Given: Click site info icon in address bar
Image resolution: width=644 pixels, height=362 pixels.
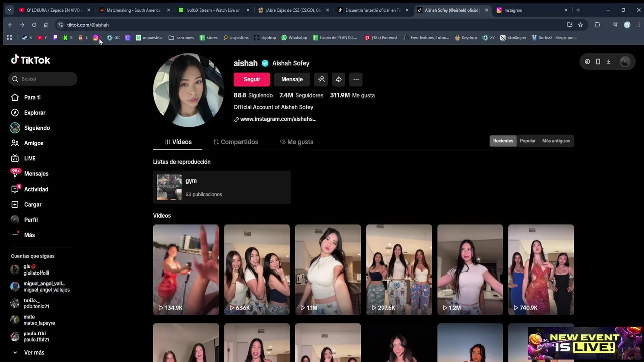Looking at the screenshot, I should point(60,25).
